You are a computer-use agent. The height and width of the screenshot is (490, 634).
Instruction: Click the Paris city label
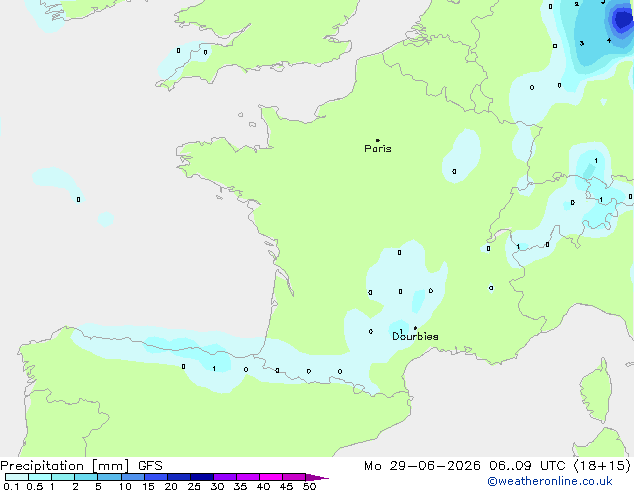click(378, 149)
